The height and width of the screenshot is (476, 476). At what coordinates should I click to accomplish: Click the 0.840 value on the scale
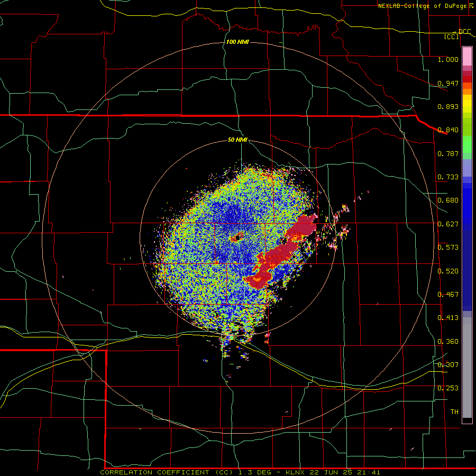click(x=448, y=130)
